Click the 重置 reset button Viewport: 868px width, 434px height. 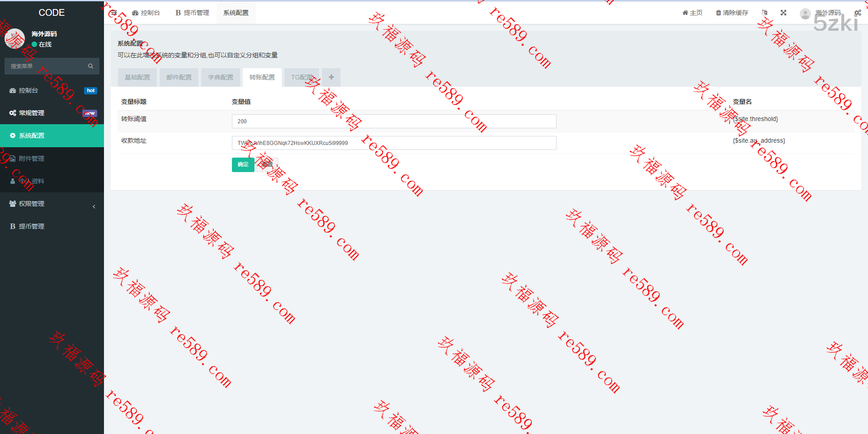pyautogui.click(x=267, y=164)
